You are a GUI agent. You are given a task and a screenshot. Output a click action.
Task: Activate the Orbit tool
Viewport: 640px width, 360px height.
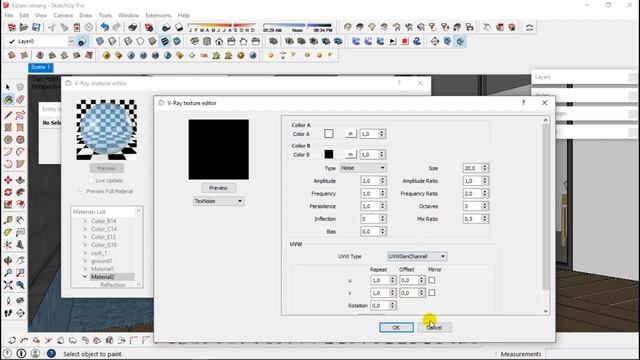click(x=8, y=260)
